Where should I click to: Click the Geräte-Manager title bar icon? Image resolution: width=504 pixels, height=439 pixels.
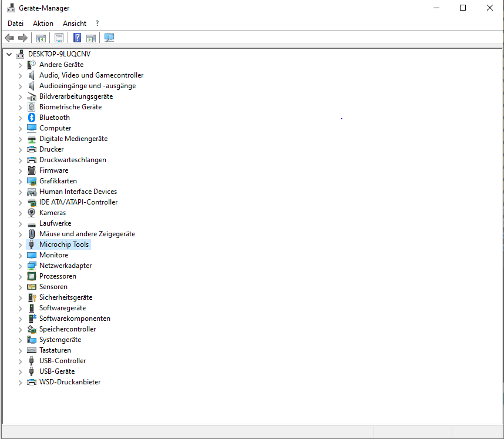tap(11, 8)
